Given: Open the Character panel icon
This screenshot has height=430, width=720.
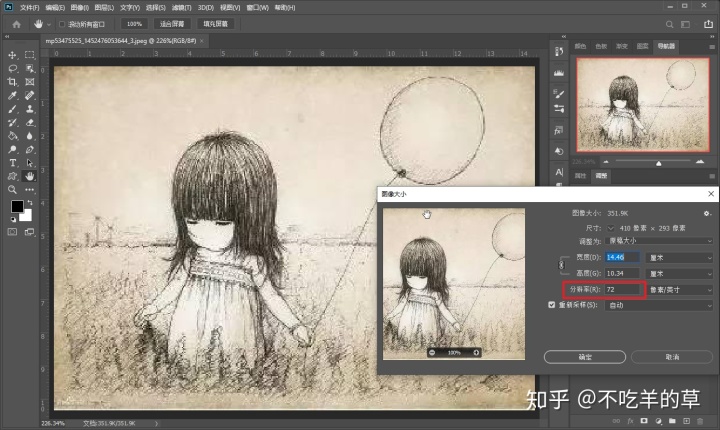Looking at the screenshot, I should [x=559, y=172].
